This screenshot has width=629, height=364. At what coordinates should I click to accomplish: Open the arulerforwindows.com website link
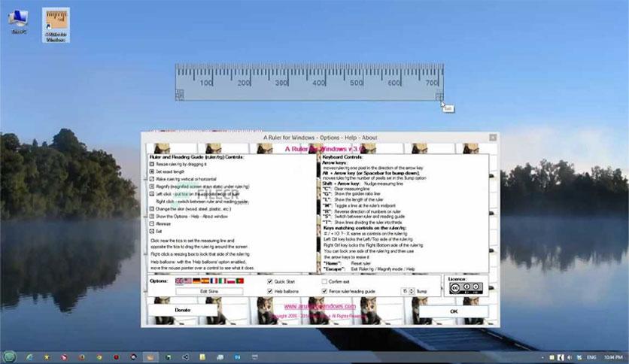point(320,306)
